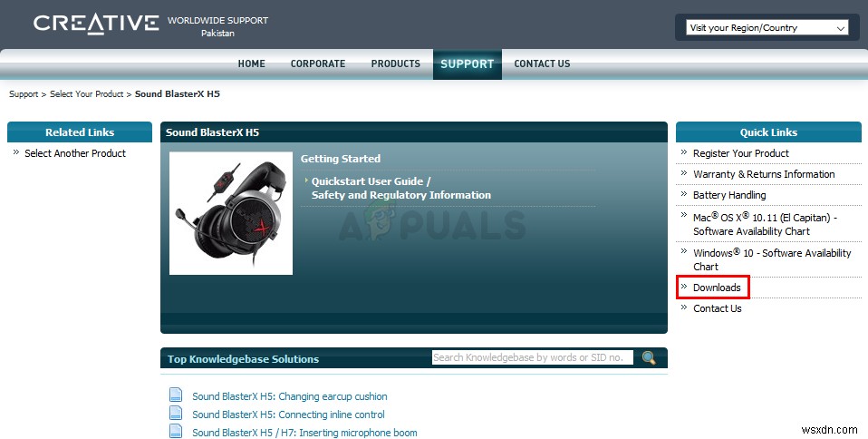Open Warranty & Returns Information link

764,174
